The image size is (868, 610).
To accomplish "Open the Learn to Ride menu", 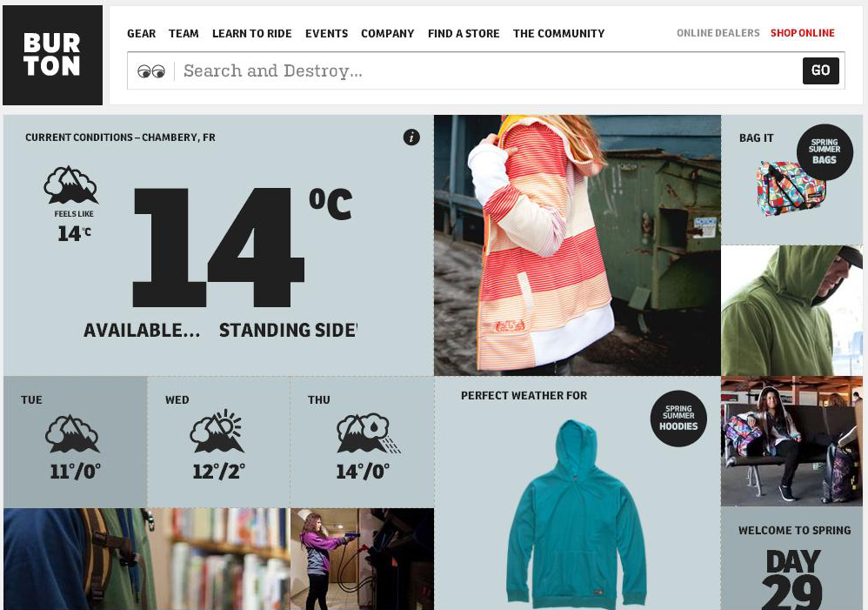I will pyautogui.click(x=252, y=33).
